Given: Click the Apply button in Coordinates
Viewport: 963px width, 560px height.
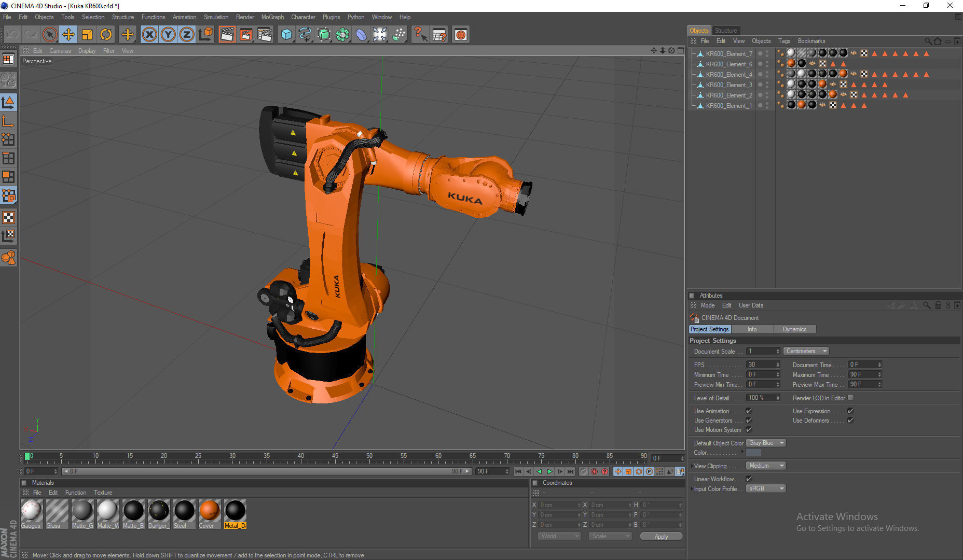Looking at the screenshot, I should [661, 536].
